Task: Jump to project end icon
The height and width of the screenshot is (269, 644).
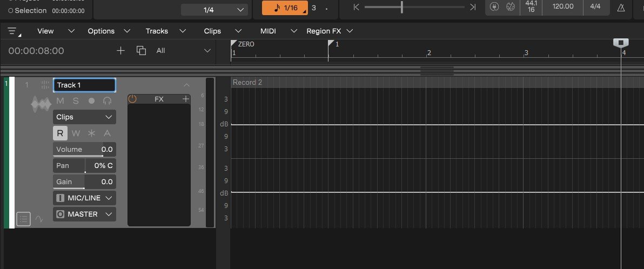Action: [473, 7]
